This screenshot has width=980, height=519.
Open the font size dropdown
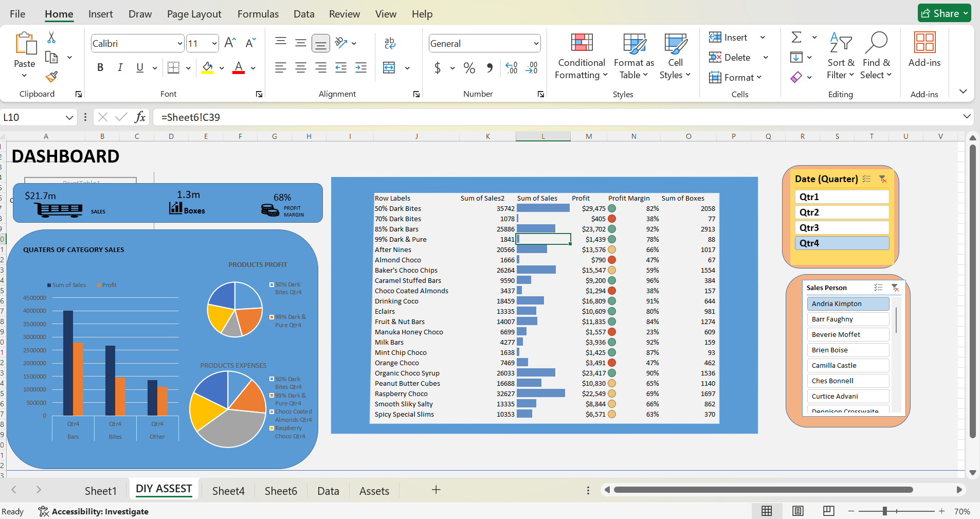coord(214,44)
